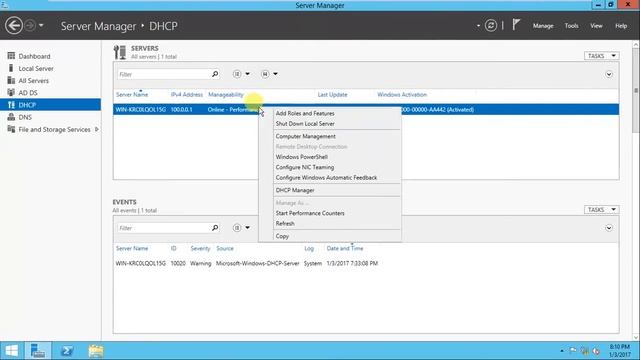Screen dimensions: 640x360
Task: Sort servers by Last Update column
Action: (x=332, y=94)
